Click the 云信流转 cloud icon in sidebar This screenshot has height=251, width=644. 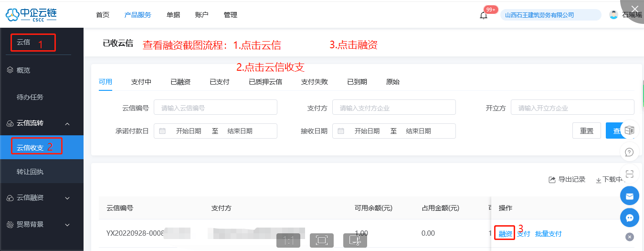coord(11,123)
